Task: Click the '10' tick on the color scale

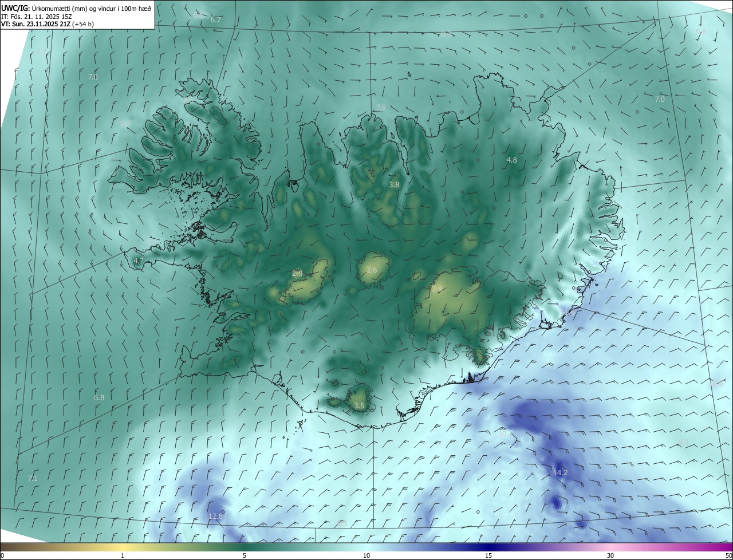Action: click(366, 556)
